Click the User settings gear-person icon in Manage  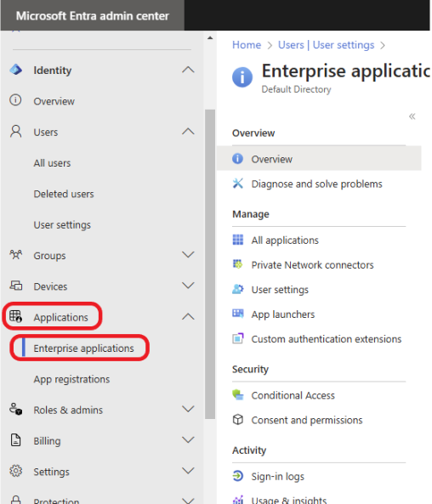(238, 289)
